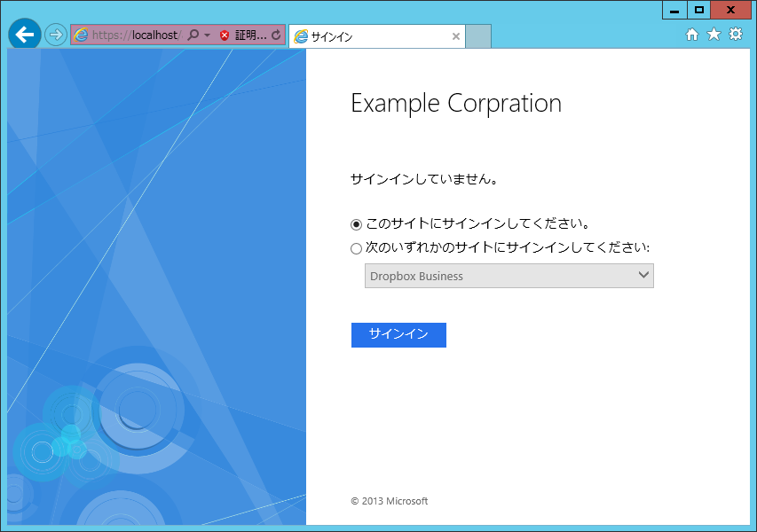Open the Tools gear icon

736,35
